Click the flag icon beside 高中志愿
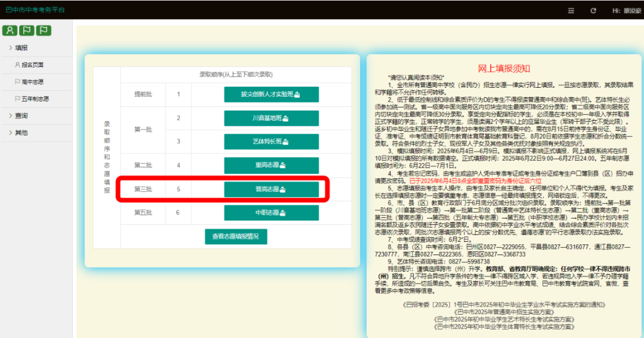644x338 pixels. point(17,81)
